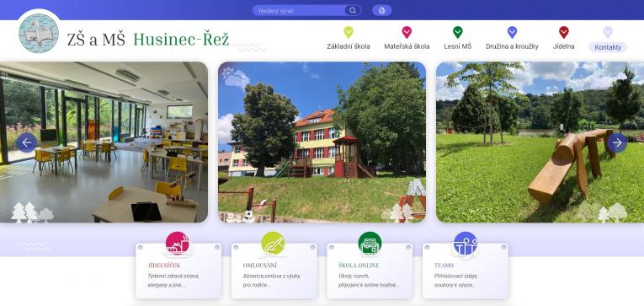Click the print icon in top bar
The image size is (644, 306).
click(381, 10)
